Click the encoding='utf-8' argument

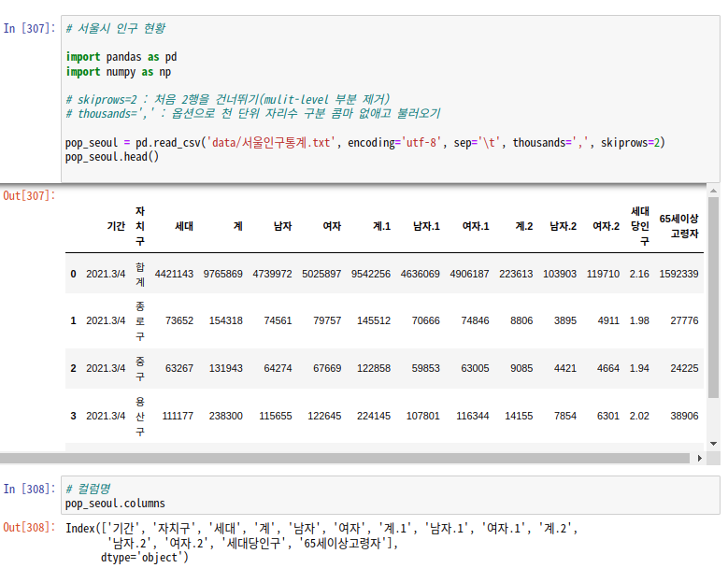(x=393, y=142)
